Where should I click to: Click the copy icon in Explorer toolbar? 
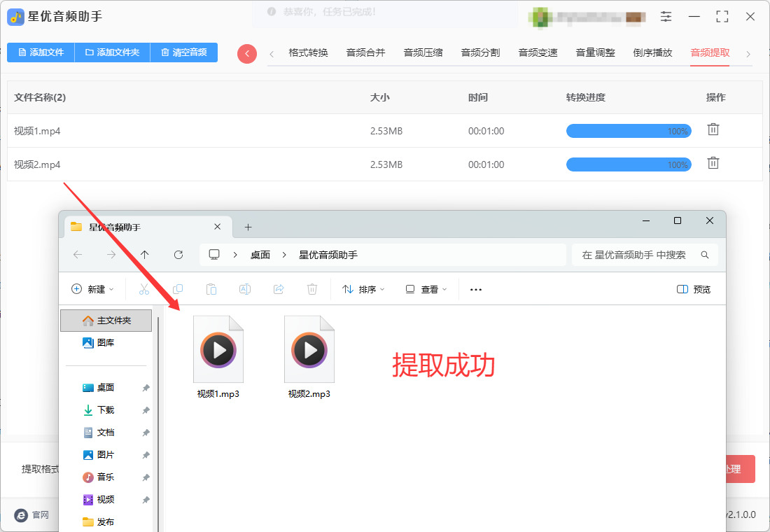178,289
